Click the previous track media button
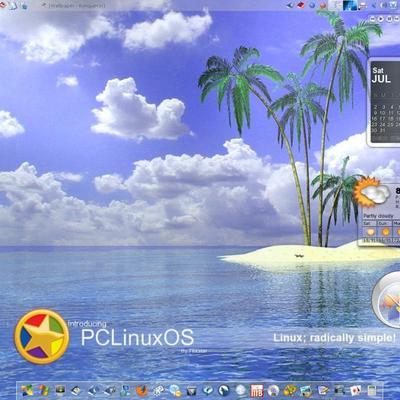Viewport: 400px width, 400px height. [x=373, y=19]
